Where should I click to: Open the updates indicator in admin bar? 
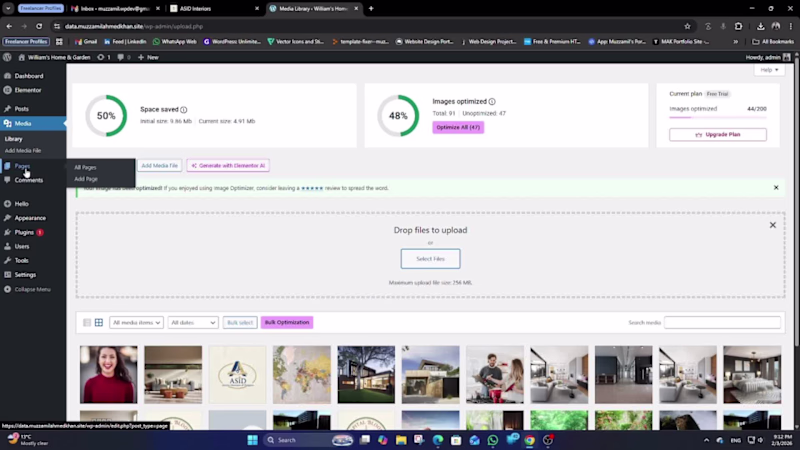pyautogui.click(x=104, y=57)
